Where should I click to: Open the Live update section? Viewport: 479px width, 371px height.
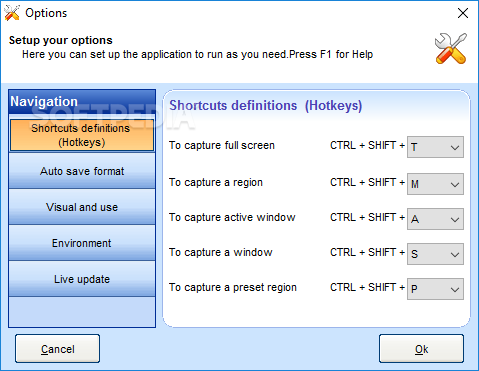82,279
